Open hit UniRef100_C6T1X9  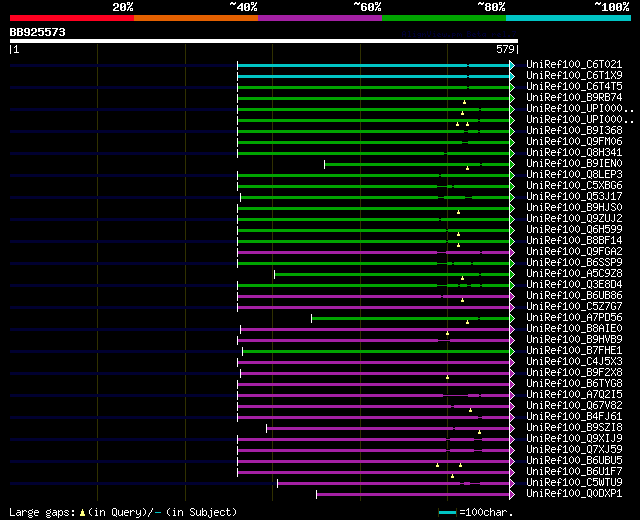[x=574, y=76]
